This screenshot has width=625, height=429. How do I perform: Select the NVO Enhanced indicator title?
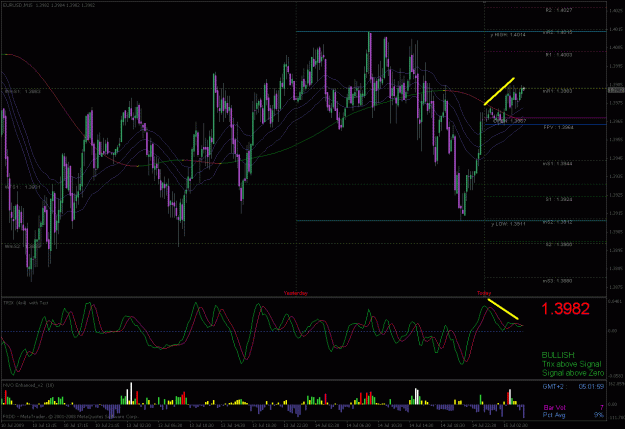(x=29, y=385)
